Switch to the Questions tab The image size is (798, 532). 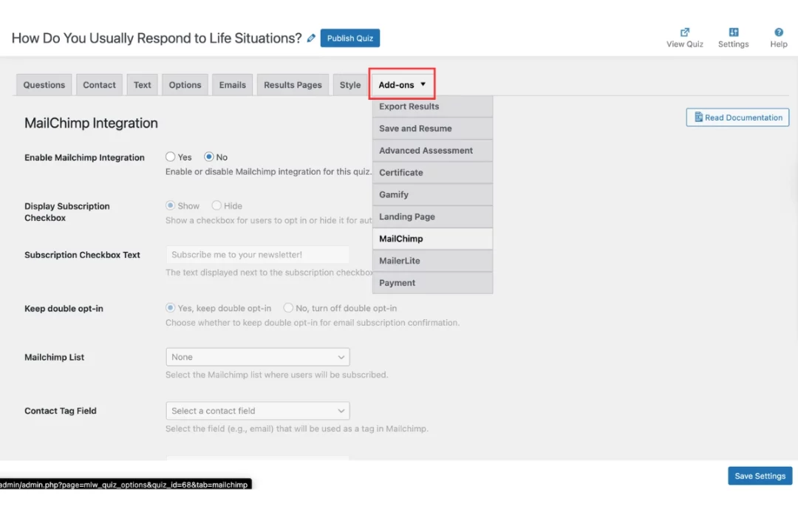tap(44, 84)
